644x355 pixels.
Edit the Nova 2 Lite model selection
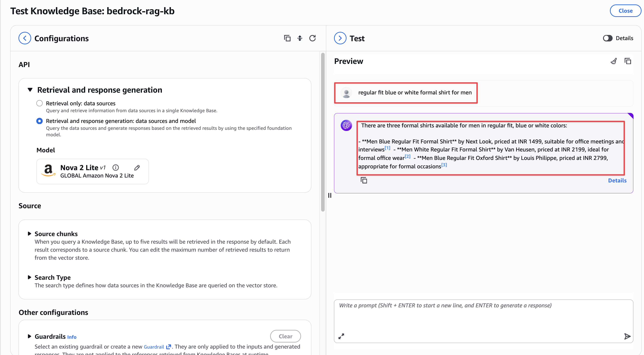137,167
